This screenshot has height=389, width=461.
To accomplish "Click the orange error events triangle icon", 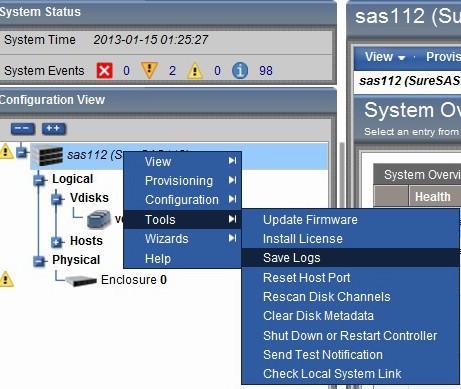I will coord(149,71).
